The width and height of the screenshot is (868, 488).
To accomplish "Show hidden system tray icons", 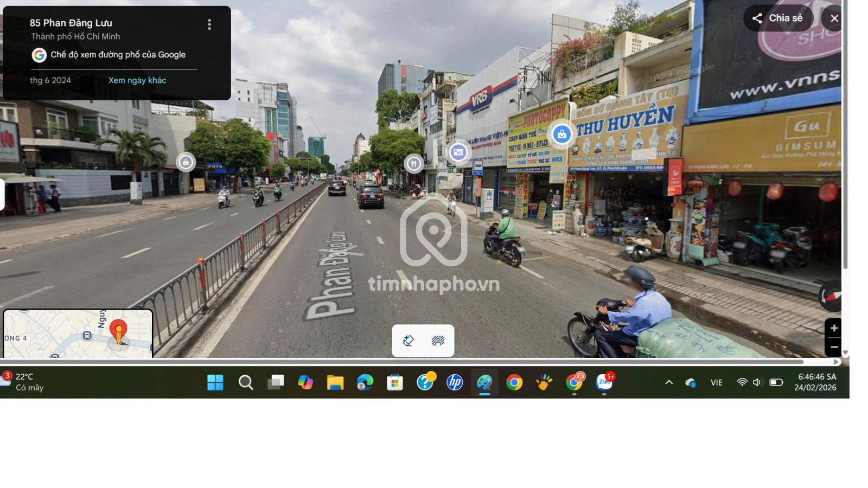I will tap(669, 382).
